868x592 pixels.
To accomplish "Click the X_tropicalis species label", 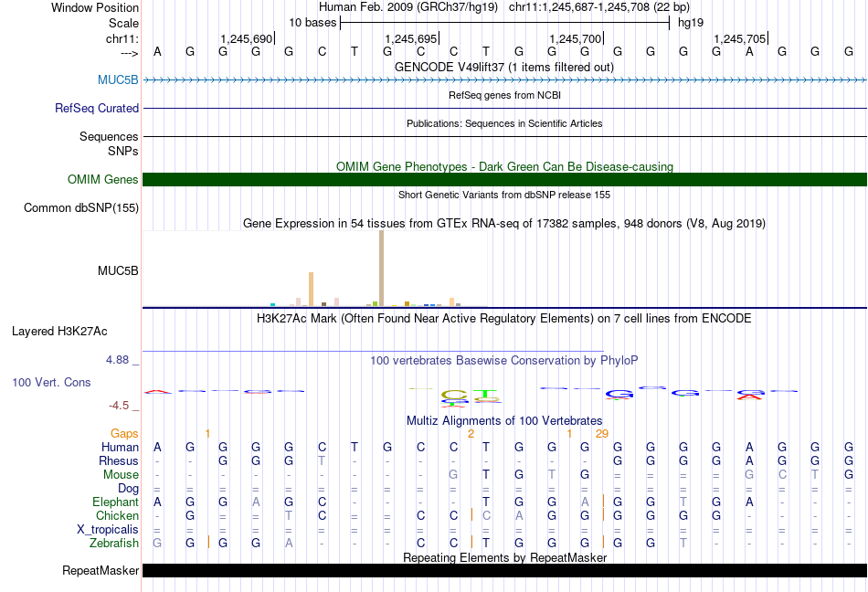I will [x=108, y=530].
